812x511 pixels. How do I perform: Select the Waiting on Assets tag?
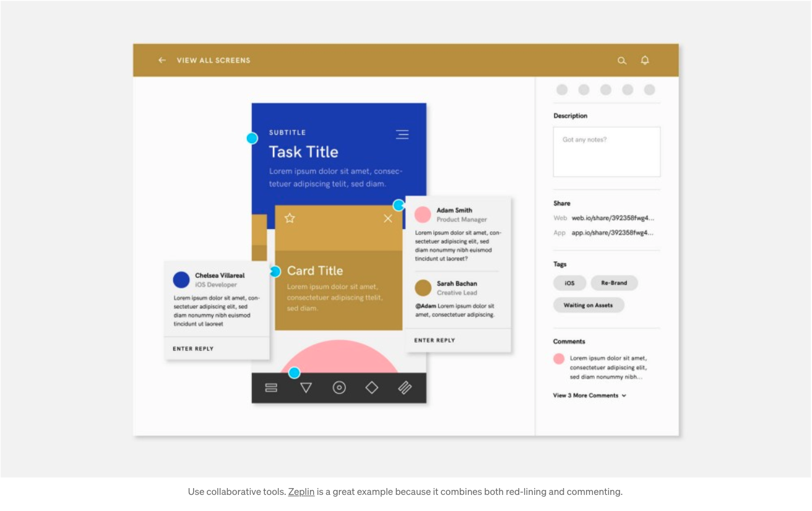(x=589, y=305)
